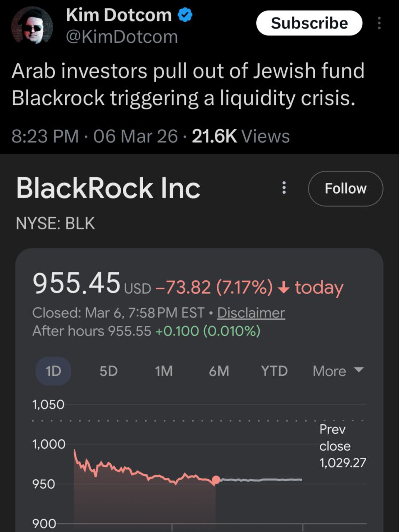Viewport: 399px width, 532px height.
Task: Click the gray after-hours chart line
Action: (x=262, y=480)
